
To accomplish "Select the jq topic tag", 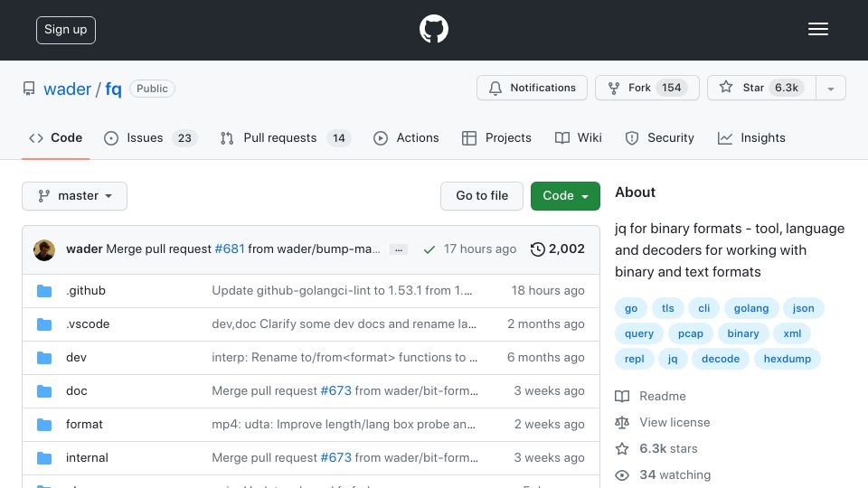I will click(x=673, y=359).
